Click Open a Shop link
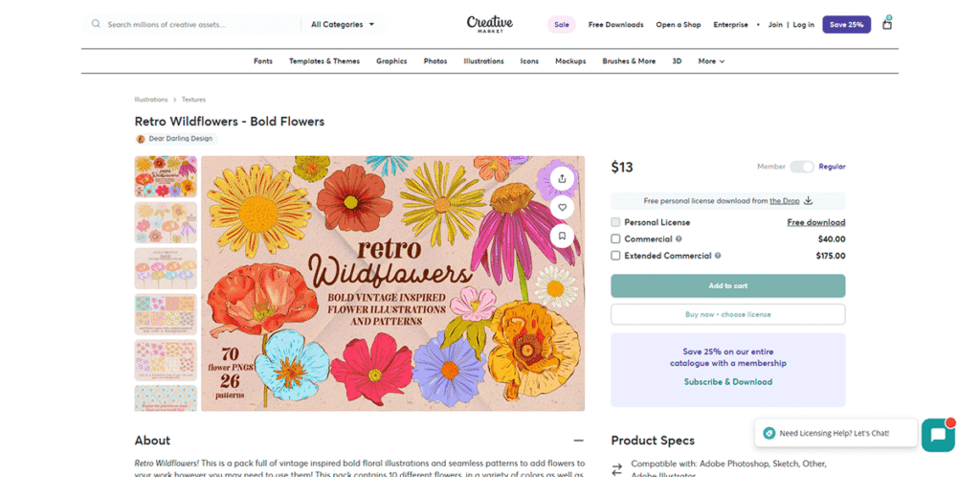 [679, 25]
